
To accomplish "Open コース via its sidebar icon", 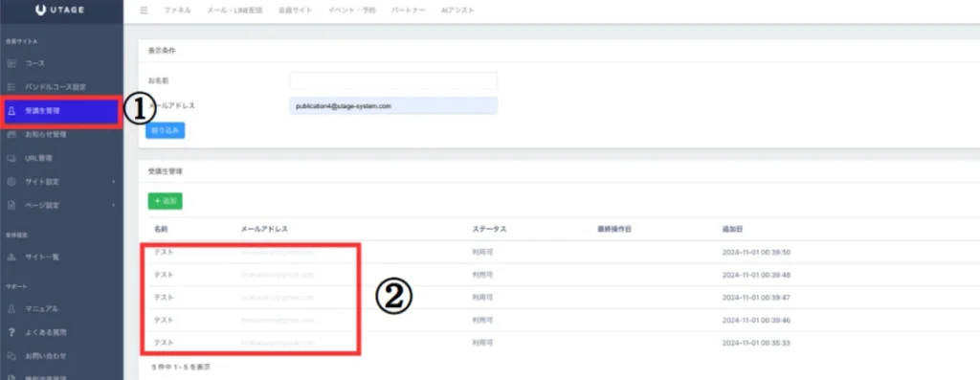I will [11, 64].
